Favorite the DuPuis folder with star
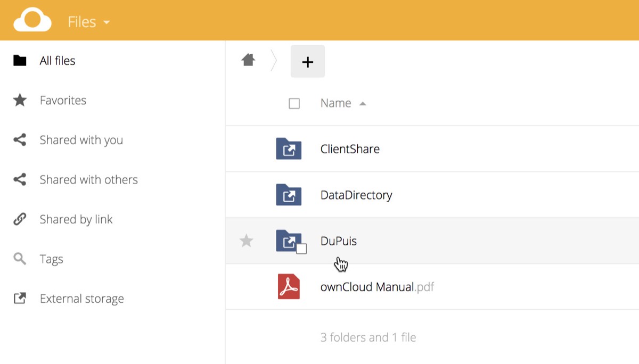Screen dimensions: 639x364 pos(246,241)
